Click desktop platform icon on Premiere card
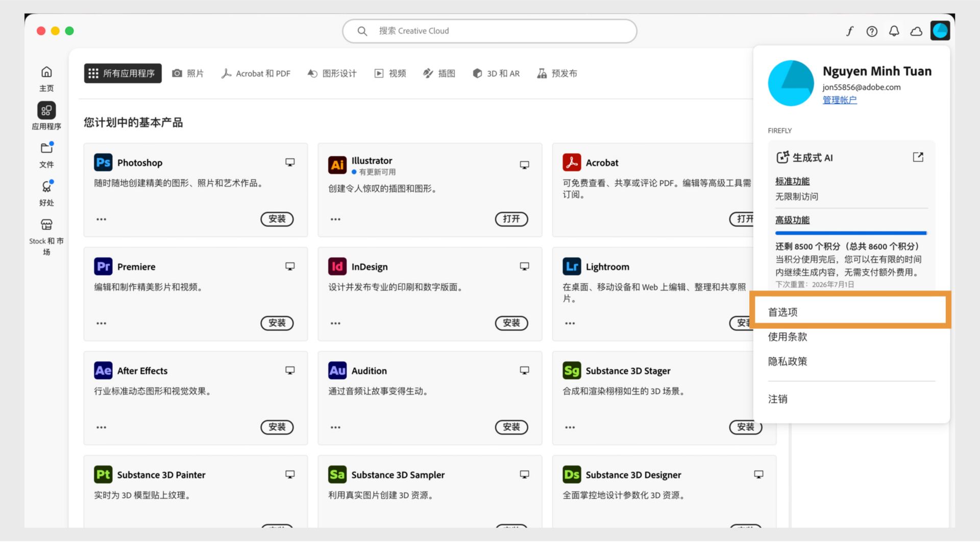The height and width of the screenshot is (542, 980). (290, 266)
